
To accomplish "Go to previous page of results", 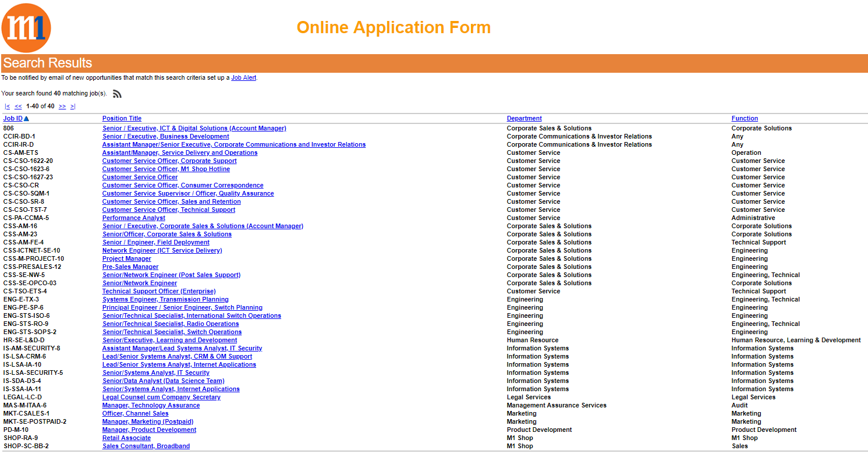I will pos(18,107).
